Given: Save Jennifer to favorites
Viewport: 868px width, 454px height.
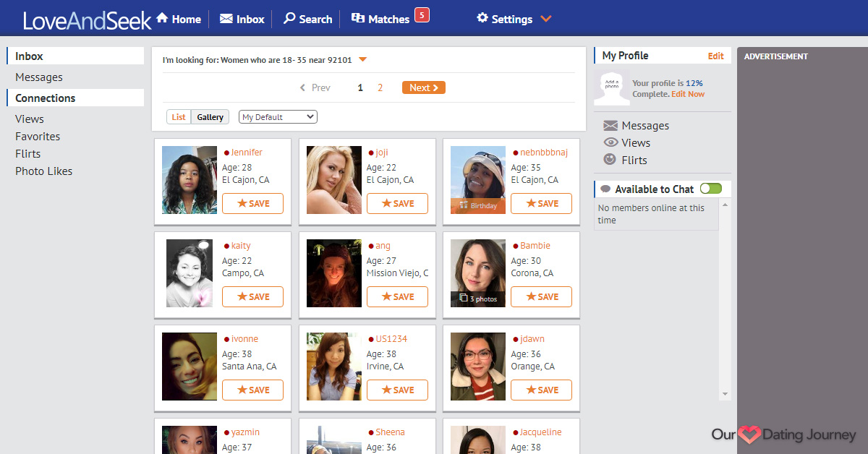Looking at the screenshot, I should click(x=252, y=204).
